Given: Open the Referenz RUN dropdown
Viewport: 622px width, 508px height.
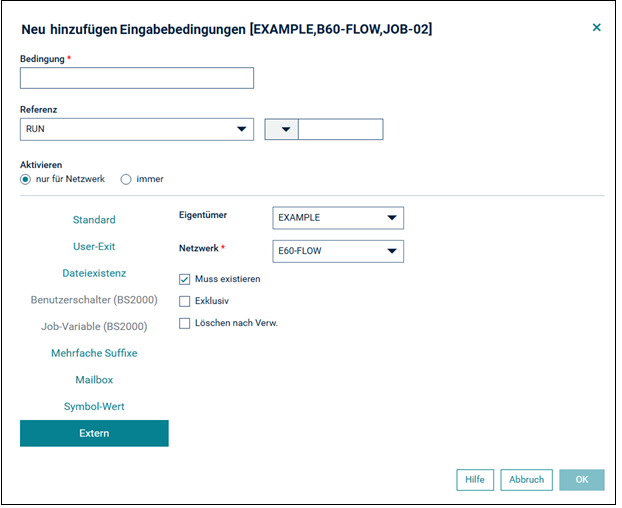Looking at the screenshot, I should (137, 129).
